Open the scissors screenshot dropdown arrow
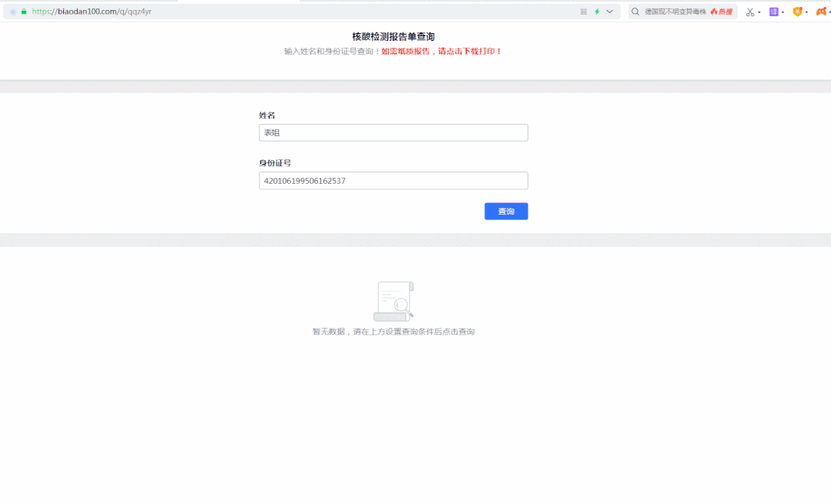831x504 pixels. 759,12
